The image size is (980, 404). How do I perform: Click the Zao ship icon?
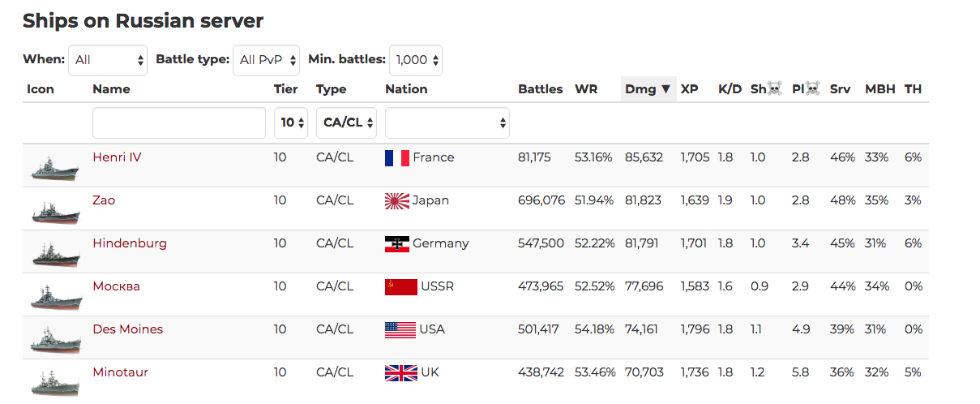click(55, 210)
